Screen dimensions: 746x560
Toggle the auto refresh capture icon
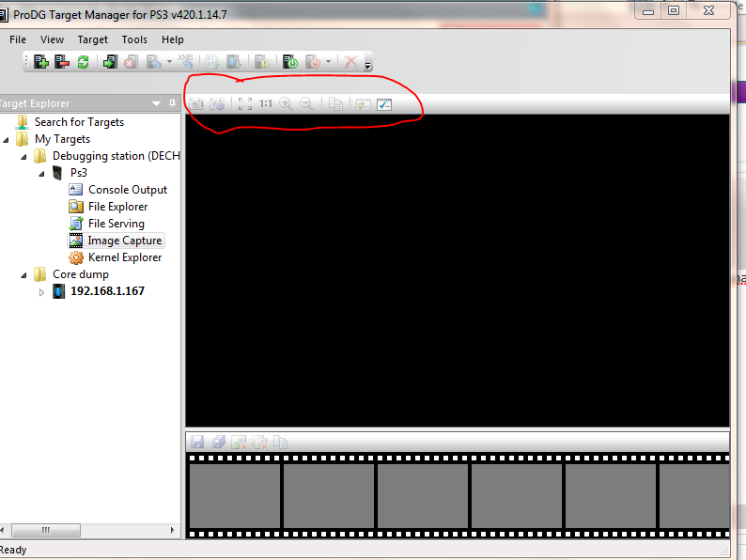click(363, 104)
